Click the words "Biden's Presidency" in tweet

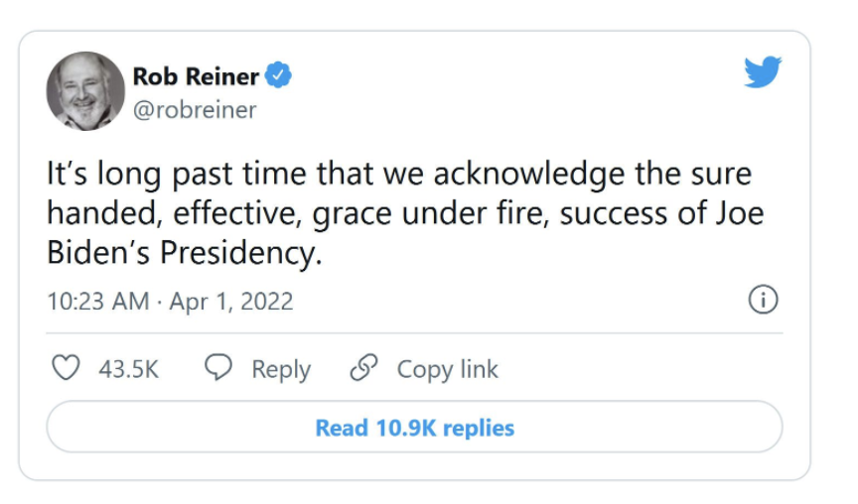point(185,253)
